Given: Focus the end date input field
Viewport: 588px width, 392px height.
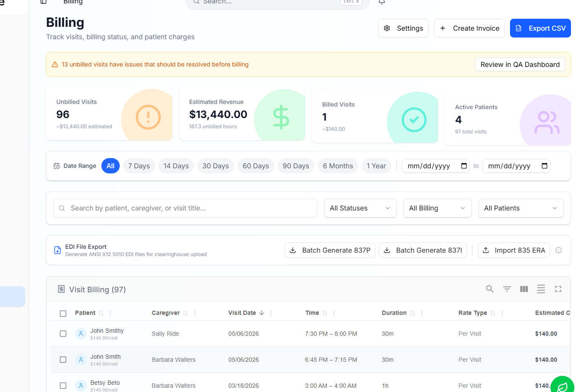Looking at the screenshot, I should (x=516, y=166).
